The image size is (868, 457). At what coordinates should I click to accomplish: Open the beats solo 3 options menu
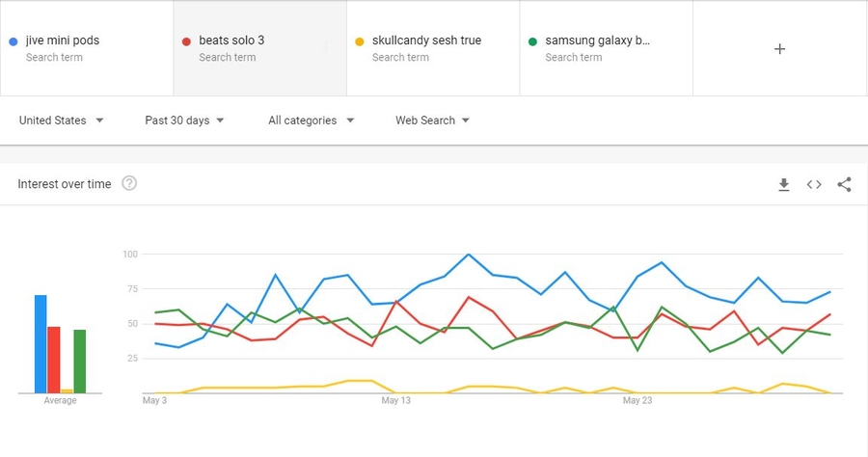tap(326, 47)
